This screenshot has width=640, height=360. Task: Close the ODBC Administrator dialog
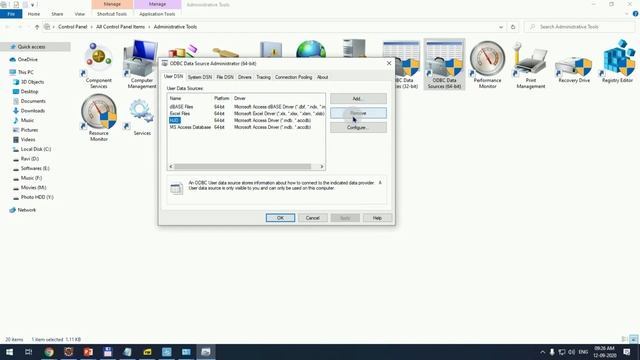point(389,63)
